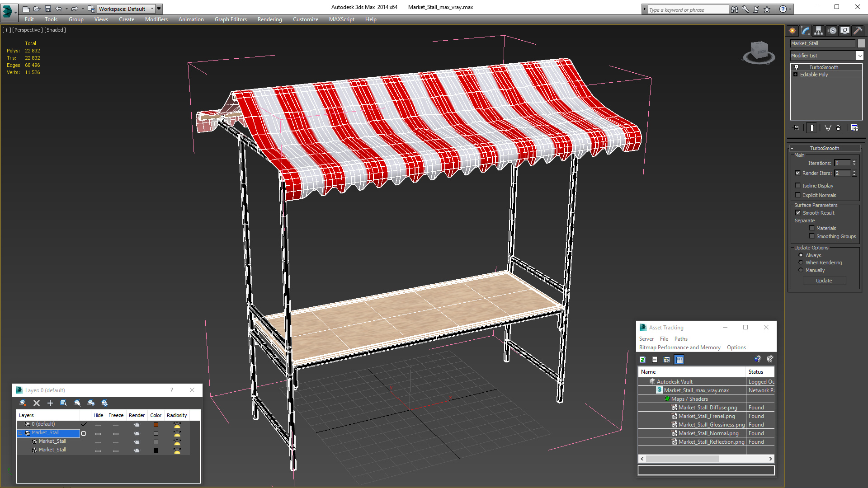Open the Rendering menu
The image size is (868, 488).
[269, 19]
